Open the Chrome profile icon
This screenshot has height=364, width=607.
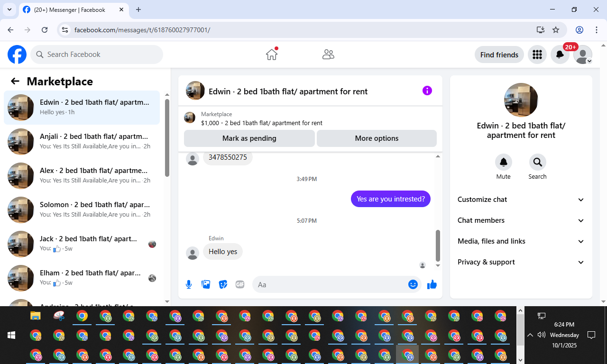(x=579, y=30)
